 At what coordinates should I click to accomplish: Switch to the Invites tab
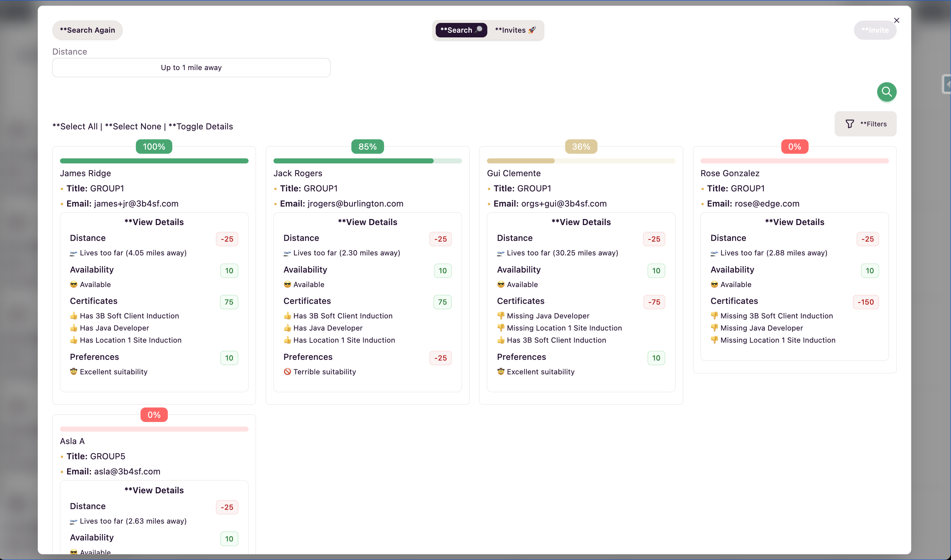point(515,30)
